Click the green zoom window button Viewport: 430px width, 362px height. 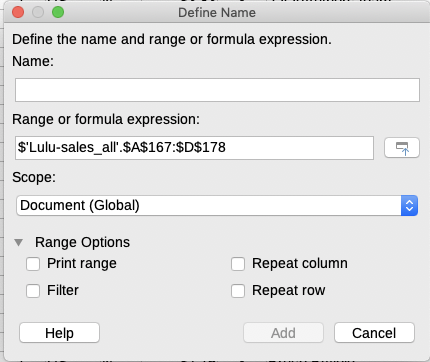click(58, 12)
